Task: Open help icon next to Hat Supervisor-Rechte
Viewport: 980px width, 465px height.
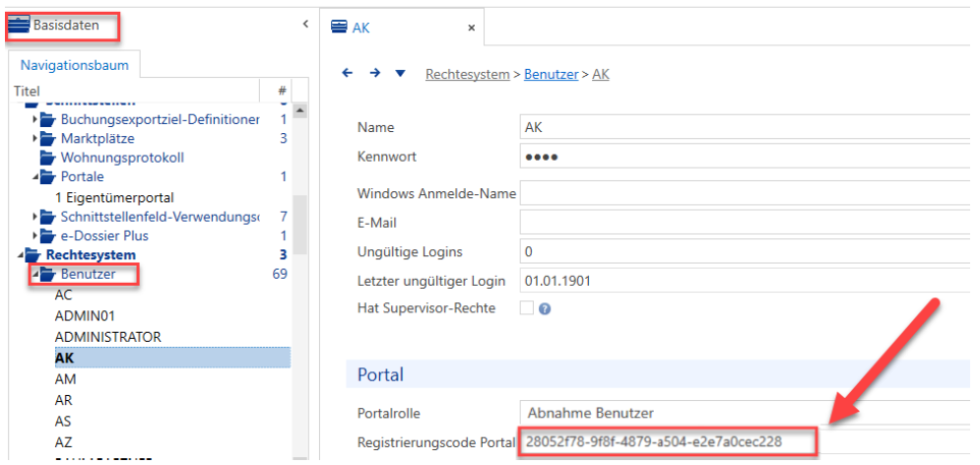Action: (x=545, y=308)
